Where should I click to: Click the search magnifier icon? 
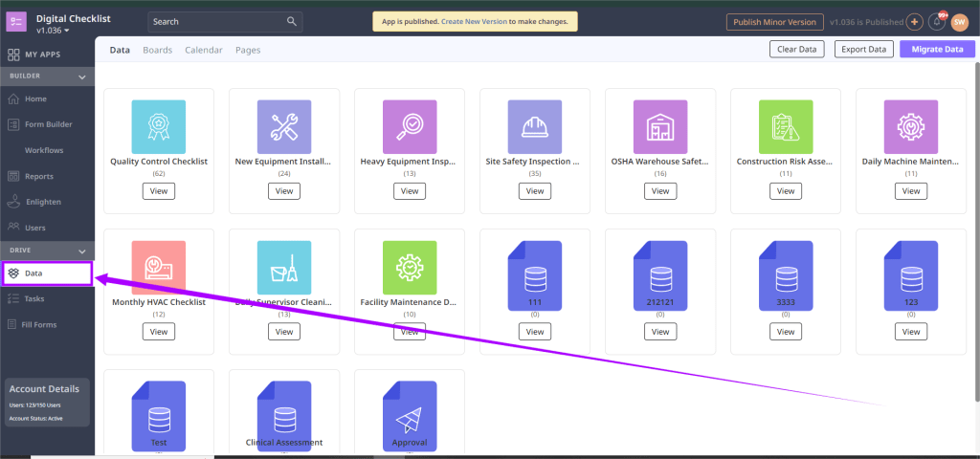coord(292,21)
